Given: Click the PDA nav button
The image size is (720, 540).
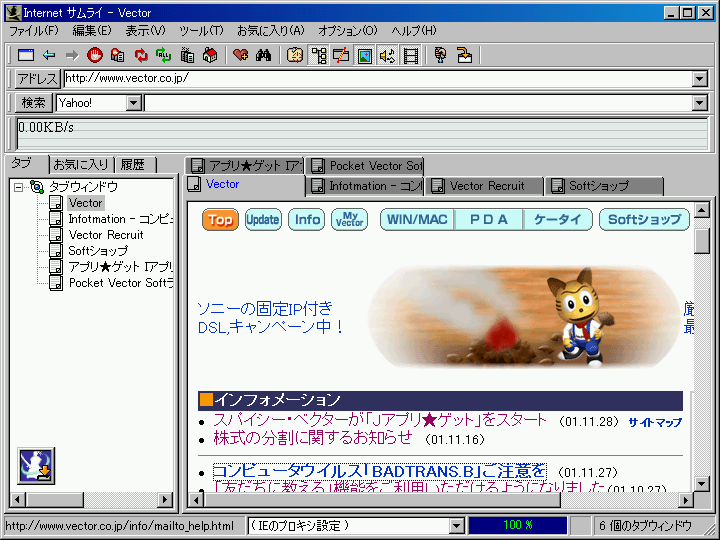Looking at the screenshot, I should click(489, 220).
